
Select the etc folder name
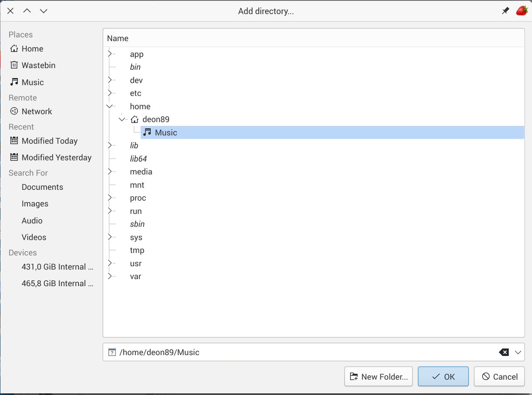coord(135,93)
